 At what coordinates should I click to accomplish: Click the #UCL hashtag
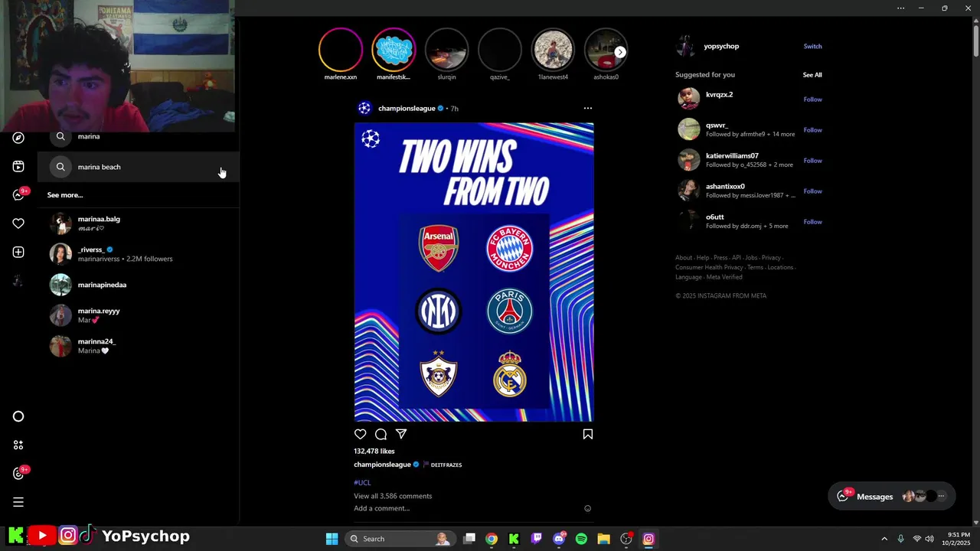[362, 483]
